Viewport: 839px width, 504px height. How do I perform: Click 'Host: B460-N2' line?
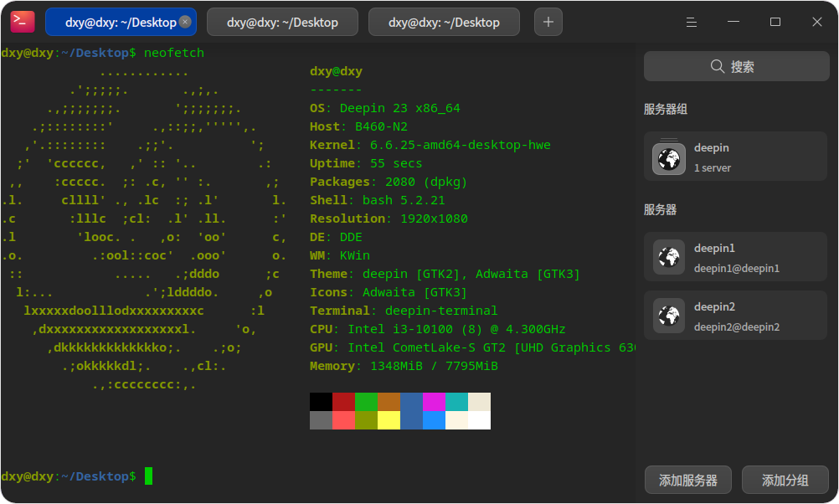[358, 126]
